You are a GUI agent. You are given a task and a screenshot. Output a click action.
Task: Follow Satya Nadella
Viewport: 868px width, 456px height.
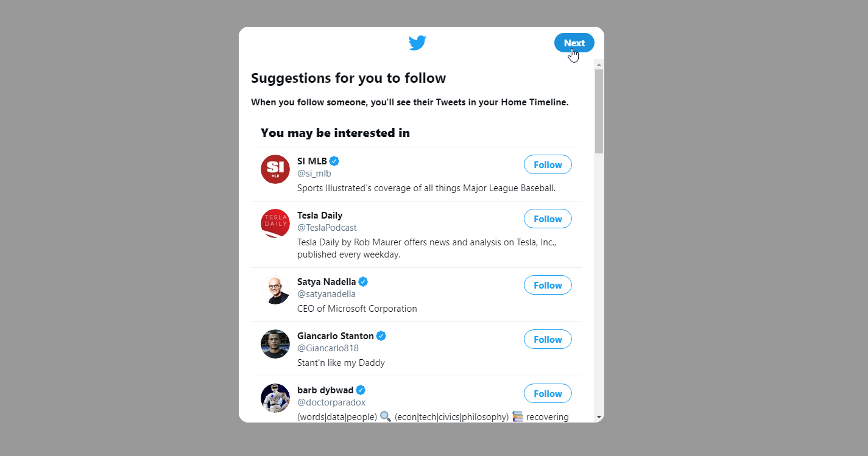[548, 285]
